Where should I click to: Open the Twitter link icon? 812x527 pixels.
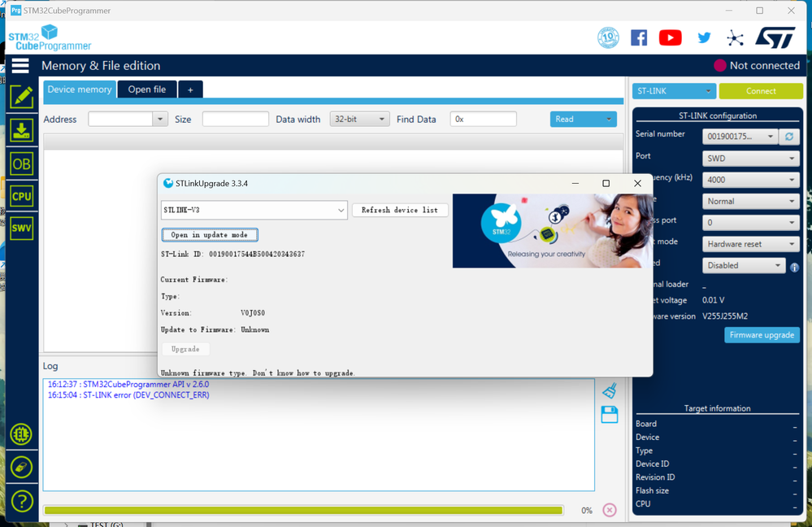point(704,38)
